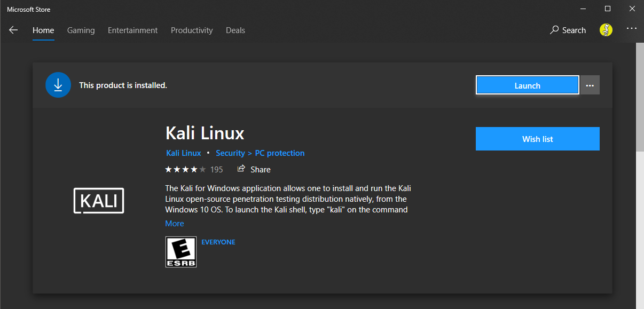Screen dimensions: 644x309
Task: Click the back arrow icon
Action: pyautogui.click(x=13, y=30)
